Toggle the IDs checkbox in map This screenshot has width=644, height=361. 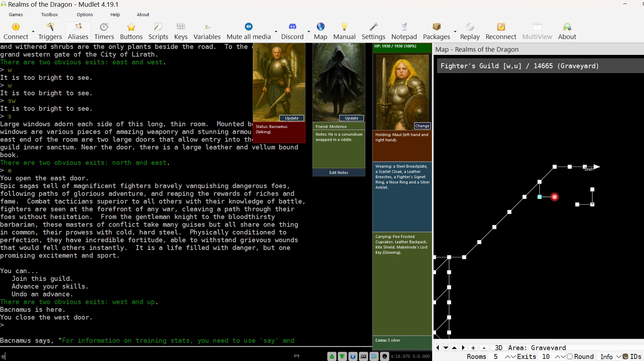click(625, 356)
